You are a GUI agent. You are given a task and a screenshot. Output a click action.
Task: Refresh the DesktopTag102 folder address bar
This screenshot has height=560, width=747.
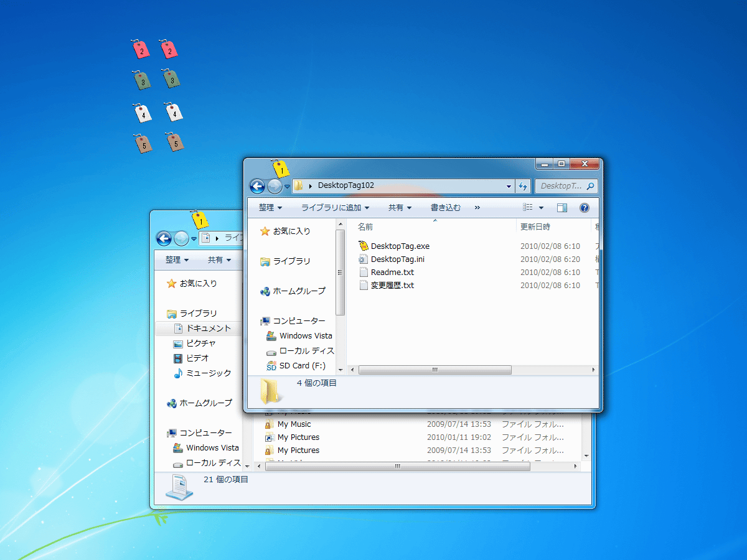click(523, 185)
